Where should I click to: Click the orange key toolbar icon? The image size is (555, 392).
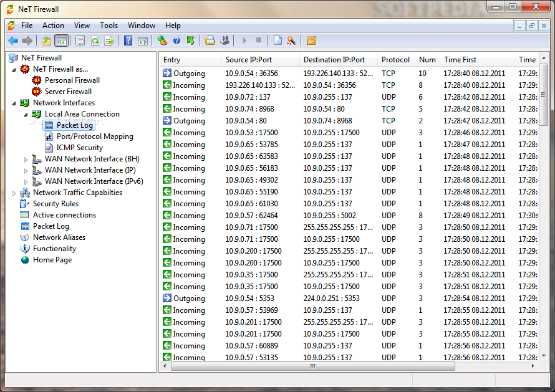point(311,41)
